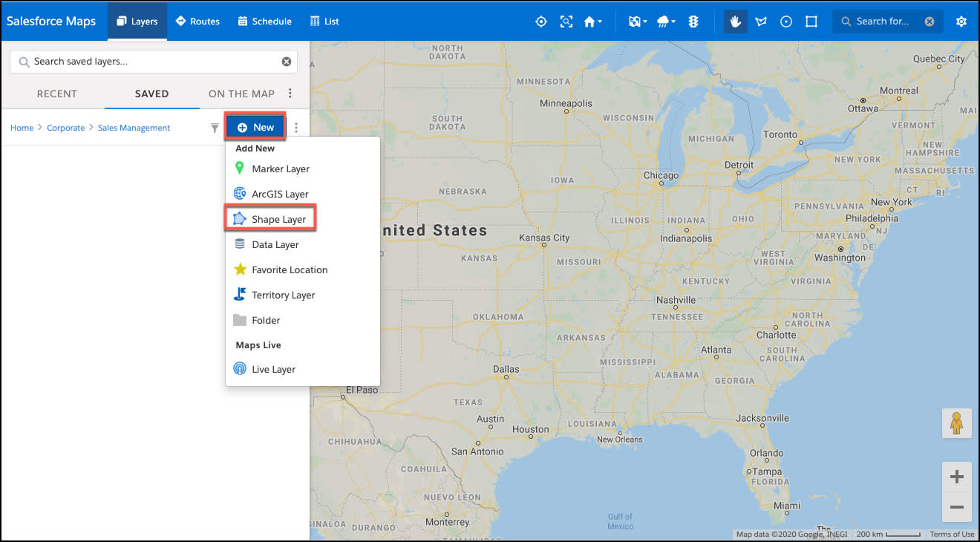Choose Folder from the menu
This screenshot has width=980, height=542.
(303, 321)
